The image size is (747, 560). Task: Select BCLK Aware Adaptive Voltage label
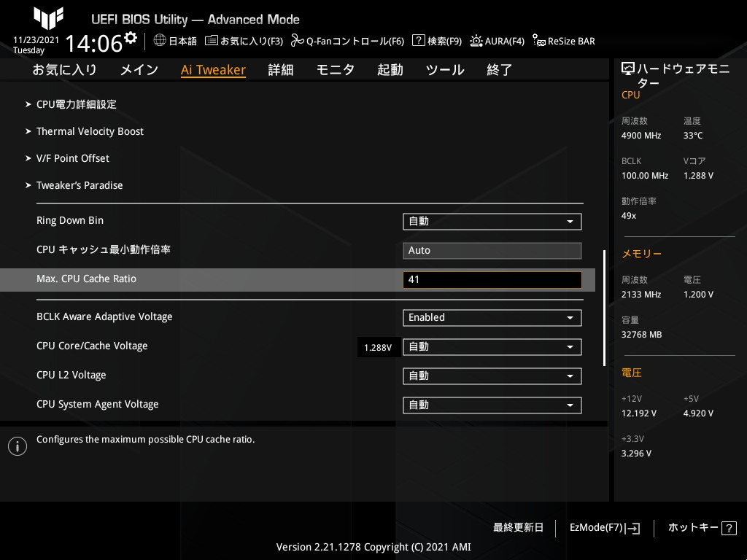pos(104,316)
